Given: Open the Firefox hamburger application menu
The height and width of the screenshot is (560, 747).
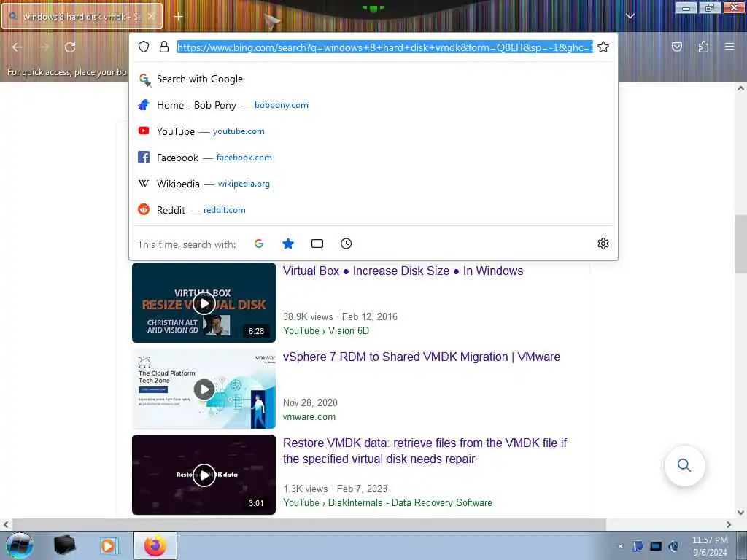Looking at the screenshot, I should [x=729, y=47].
